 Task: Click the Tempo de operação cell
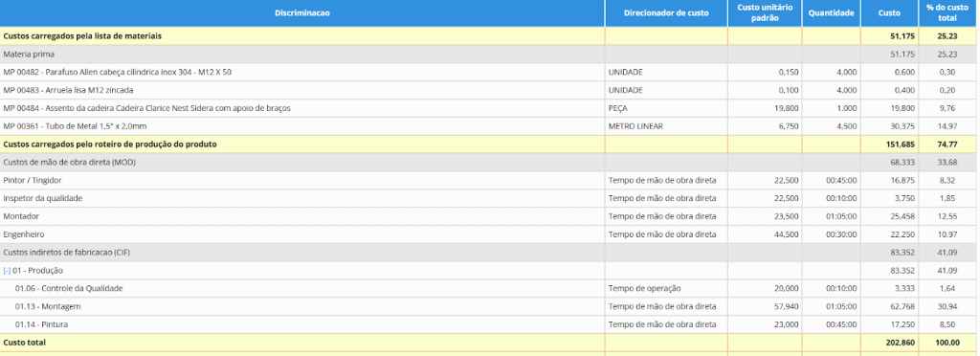point(666,289)
